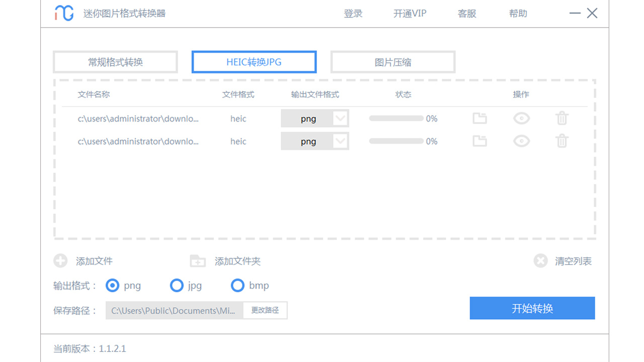
Task: Remove the second file from the list
Action: [562, 141]
